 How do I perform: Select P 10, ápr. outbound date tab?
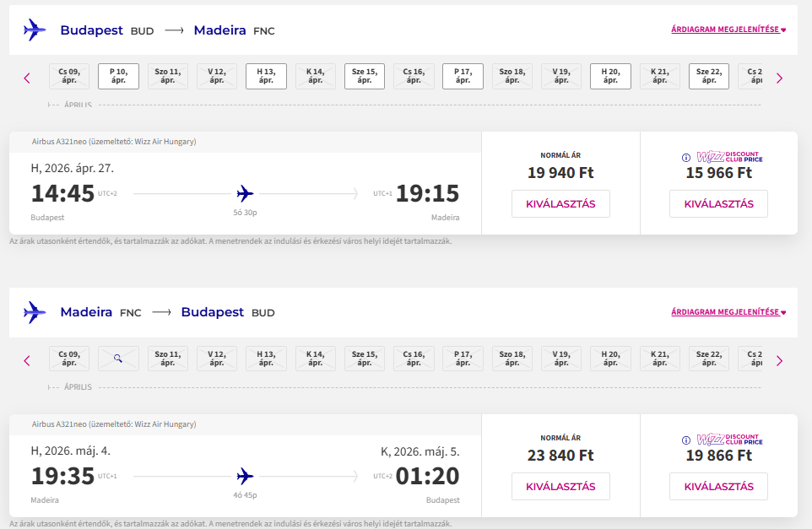[x=118, y=77]
